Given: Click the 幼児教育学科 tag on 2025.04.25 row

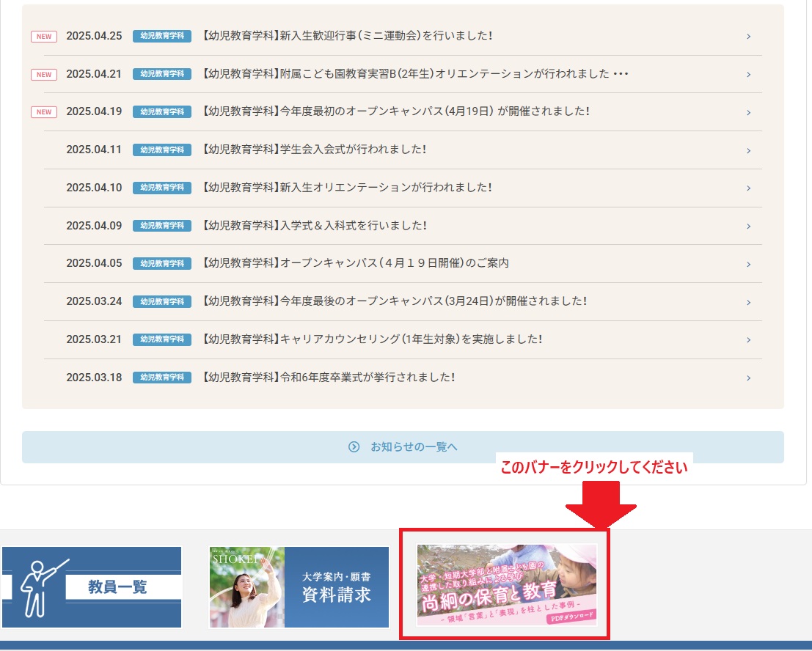Looking at the screenshot, I should click(162, 36).
